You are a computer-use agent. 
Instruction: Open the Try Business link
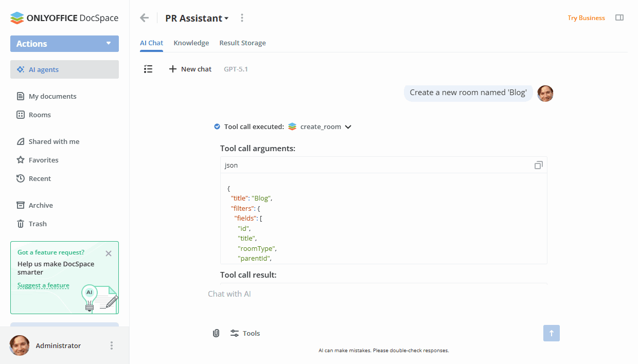pyautogui.click(x=586, y=17)
